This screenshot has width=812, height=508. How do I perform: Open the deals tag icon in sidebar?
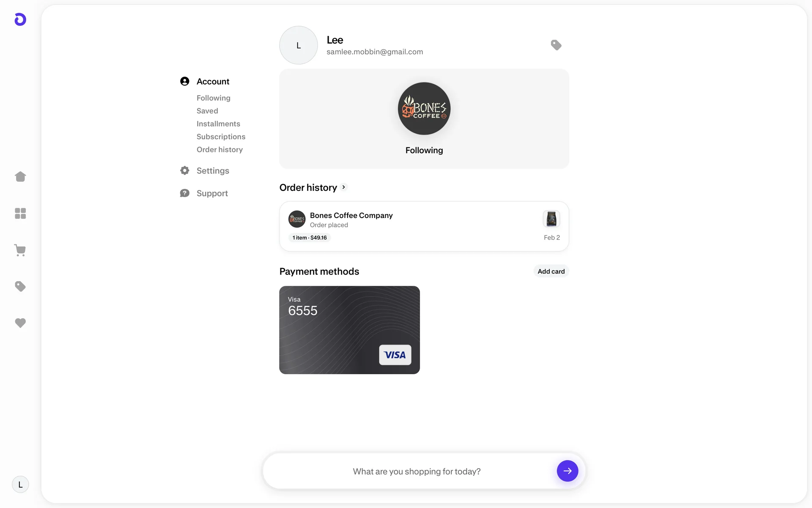click(x=20, y=287)
